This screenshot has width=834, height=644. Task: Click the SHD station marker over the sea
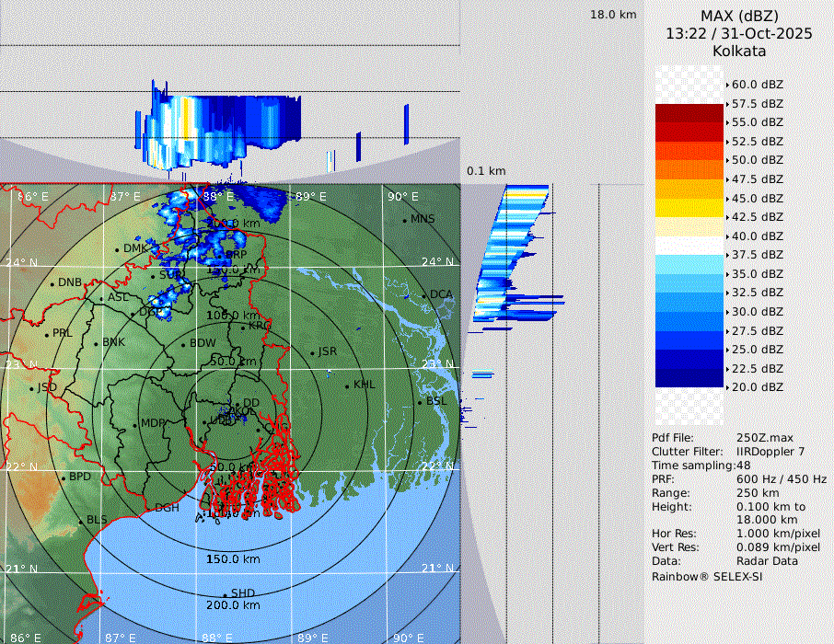(226, 593)
